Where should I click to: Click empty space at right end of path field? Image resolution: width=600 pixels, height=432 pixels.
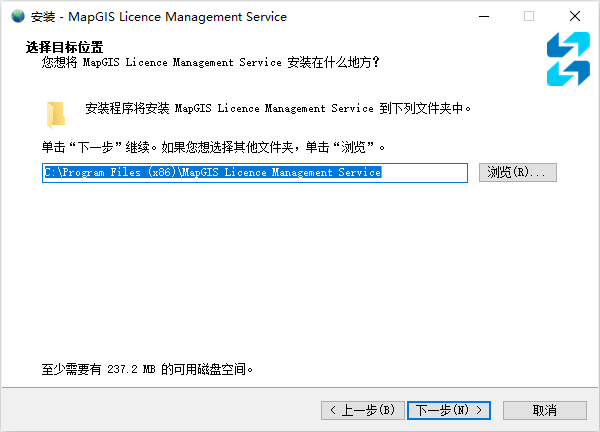pos(430,172)
